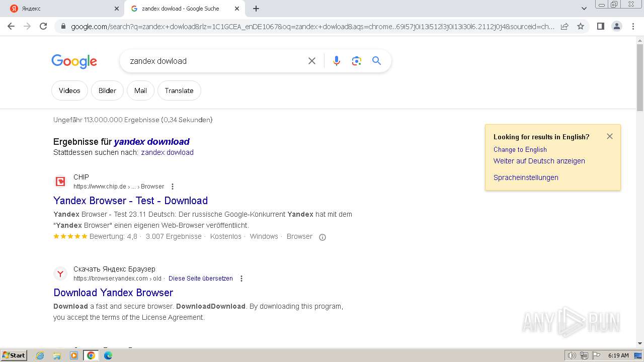
Task: Select the Translate filter chip
Action: 179,90
